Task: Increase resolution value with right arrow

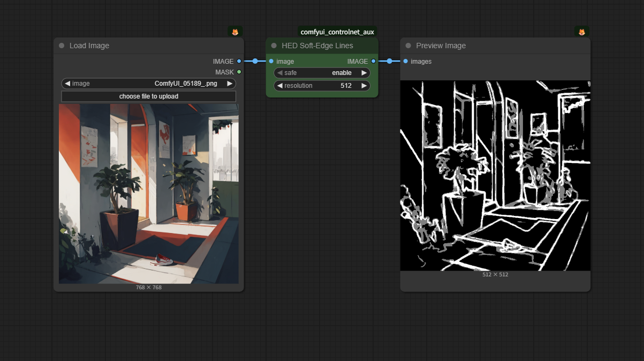Action: click(364, 86)
